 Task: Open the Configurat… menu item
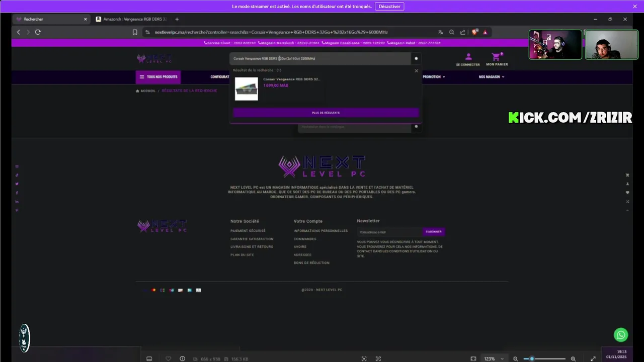pyautogui.click(x=220, y=77)
